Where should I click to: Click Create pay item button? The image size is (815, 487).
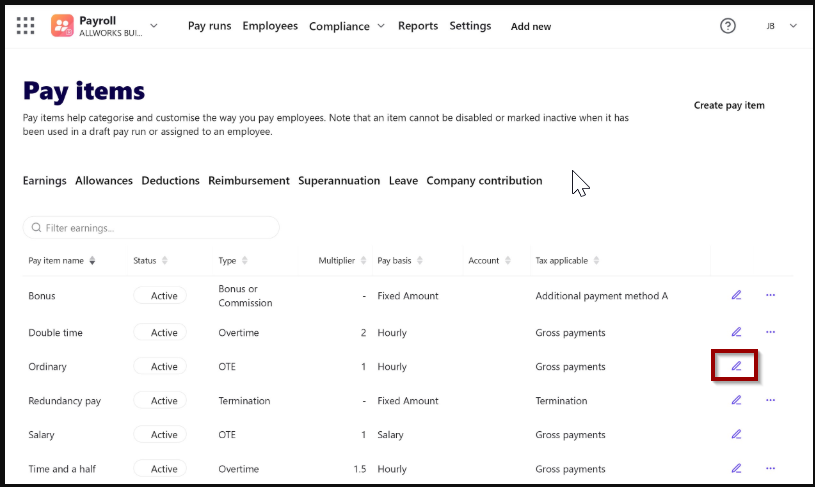tap(729, 106)
